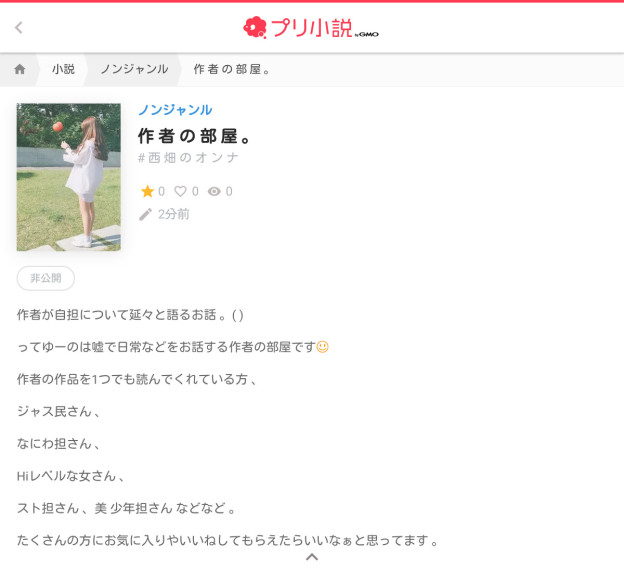Open the #西畑のオンナ hashtag
The height and width of the screenshot is (582, 624).
tap(188, 158)
